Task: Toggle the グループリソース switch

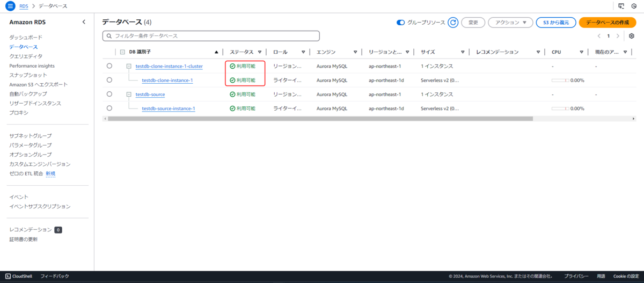Action: (400, 23)
